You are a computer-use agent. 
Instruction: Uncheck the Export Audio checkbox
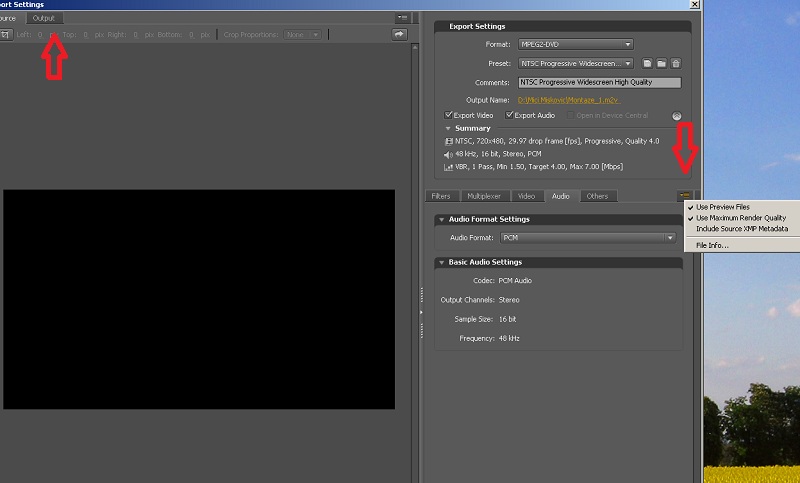pyautogui.click(x=509, y=115)
